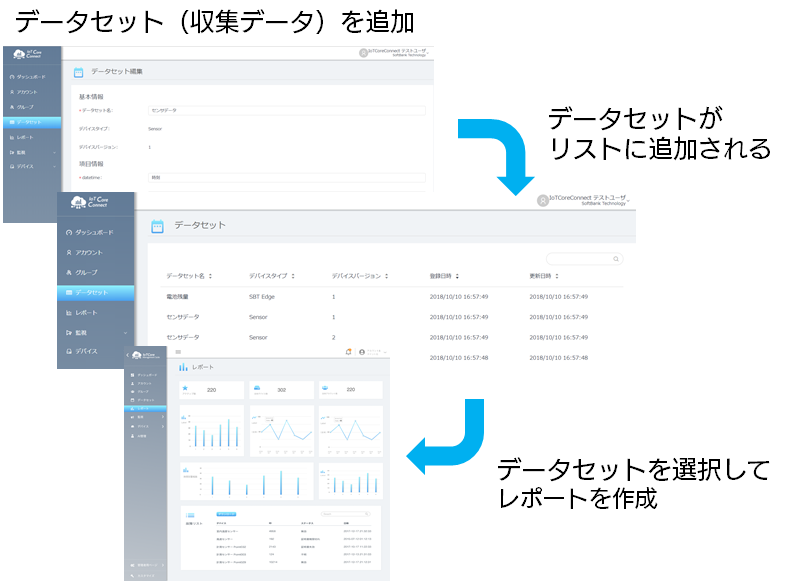Open small bar chart at right of second row
The width and height of the screenshot is (790, 581).
(351, 481)
